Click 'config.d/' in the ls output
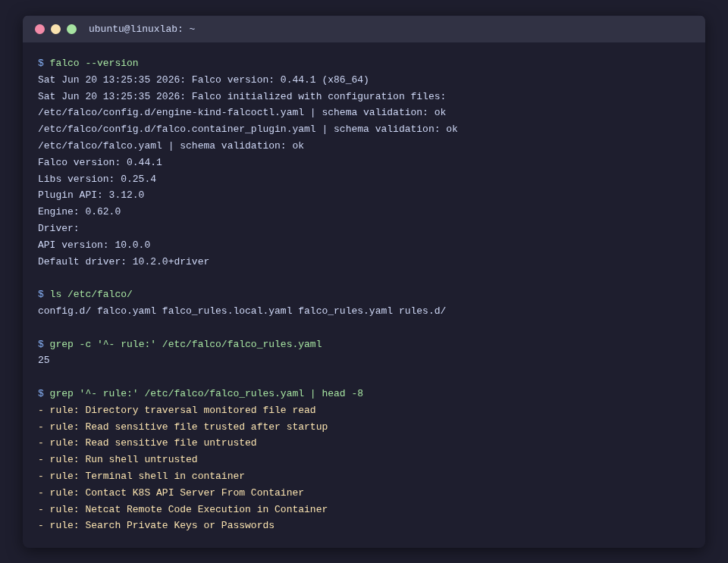 tap(64, 311)
